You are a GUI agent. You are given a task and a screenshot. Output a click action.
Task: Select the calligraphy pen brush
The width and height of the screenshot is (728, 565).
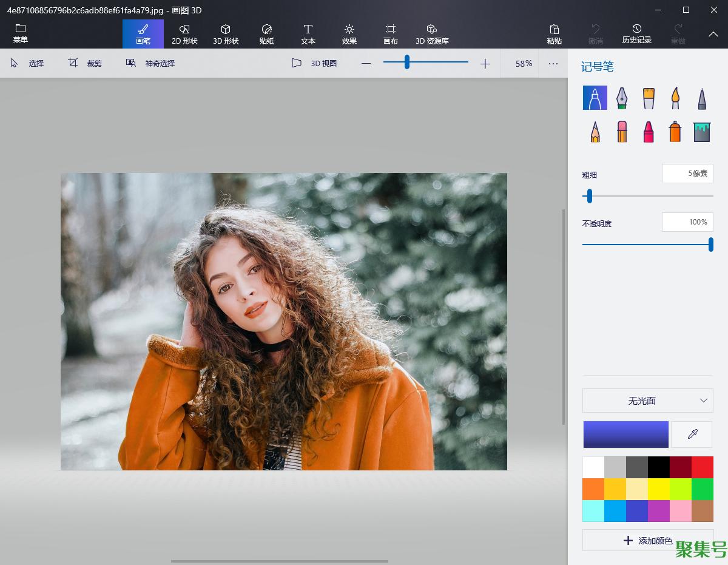622,98
